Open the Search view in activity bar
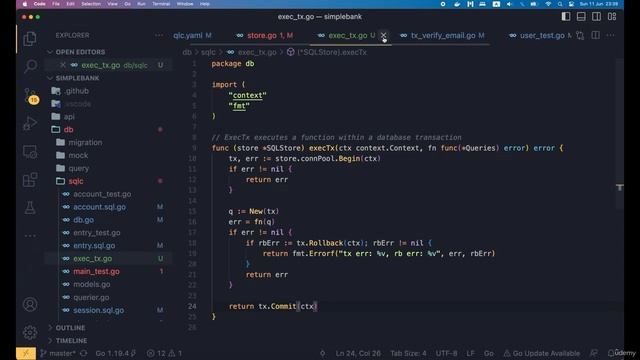 coord(30,66)
